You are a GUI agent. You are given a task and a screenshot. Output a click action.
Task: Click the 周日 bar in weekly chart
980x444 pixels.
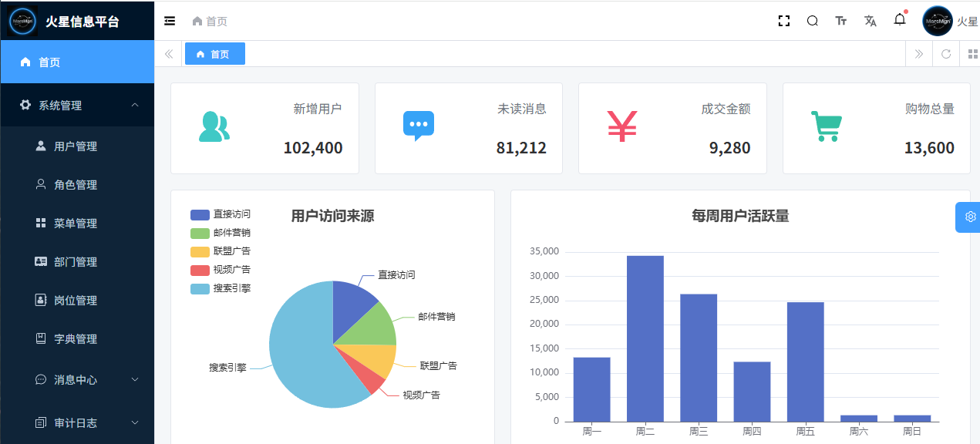912,419
